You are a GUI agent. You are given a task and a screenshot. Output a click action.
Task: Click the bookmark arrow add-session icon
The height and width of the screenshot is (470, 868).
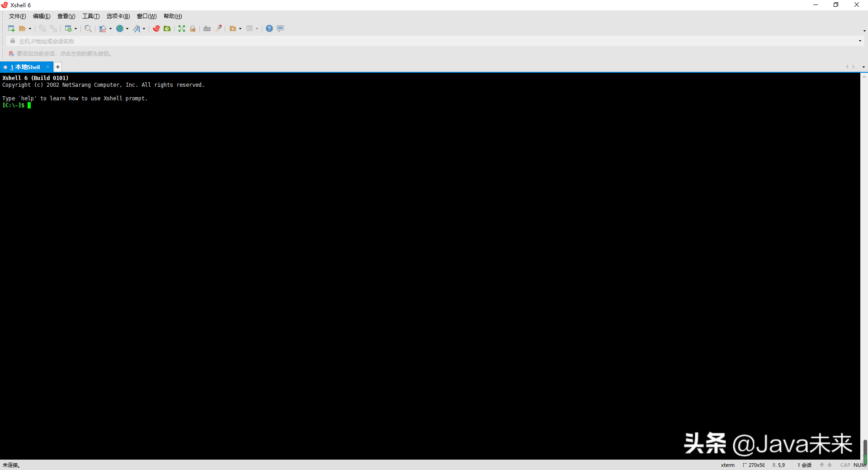click(12, 53)
